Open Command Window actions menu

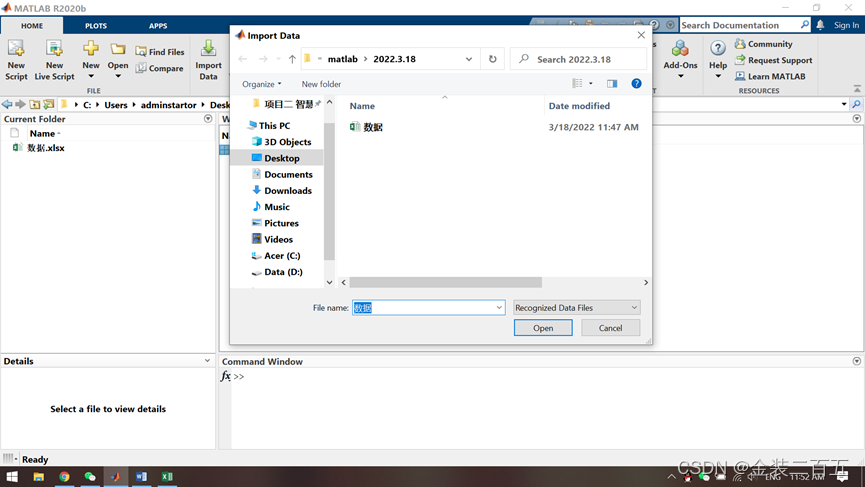click(857, 361)
